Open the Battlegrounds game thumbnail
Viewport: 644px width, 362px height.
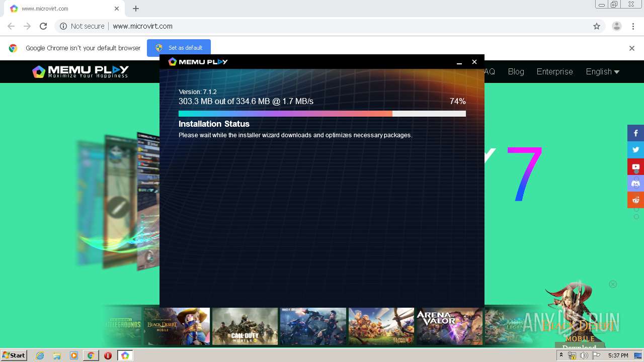tap(122, 326)
